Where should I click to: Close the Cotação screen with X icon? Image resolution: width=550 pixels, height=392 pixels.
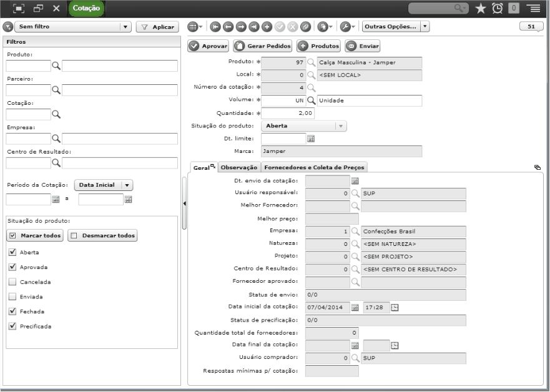pyautogui.click(x=56, y=8)
